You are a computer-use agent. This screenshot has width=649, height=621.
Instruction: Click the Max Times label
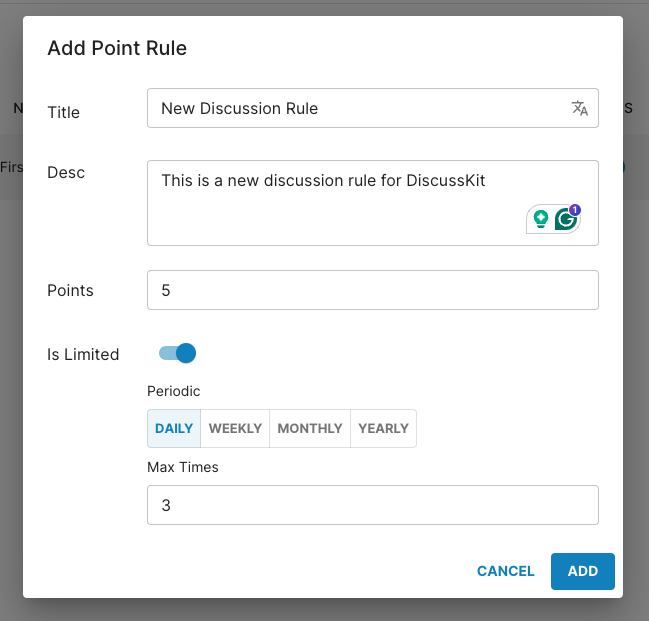coord(182,467)
